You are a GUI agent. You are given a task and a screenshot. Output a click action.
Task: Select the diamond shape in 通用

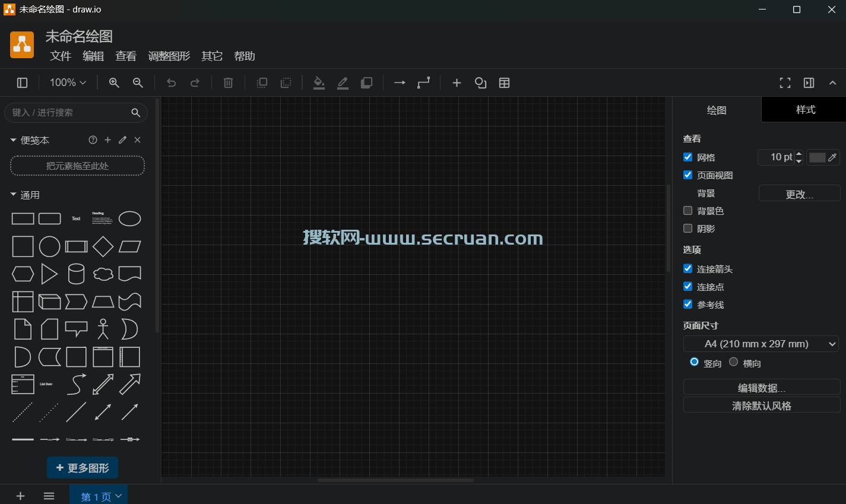103,246
